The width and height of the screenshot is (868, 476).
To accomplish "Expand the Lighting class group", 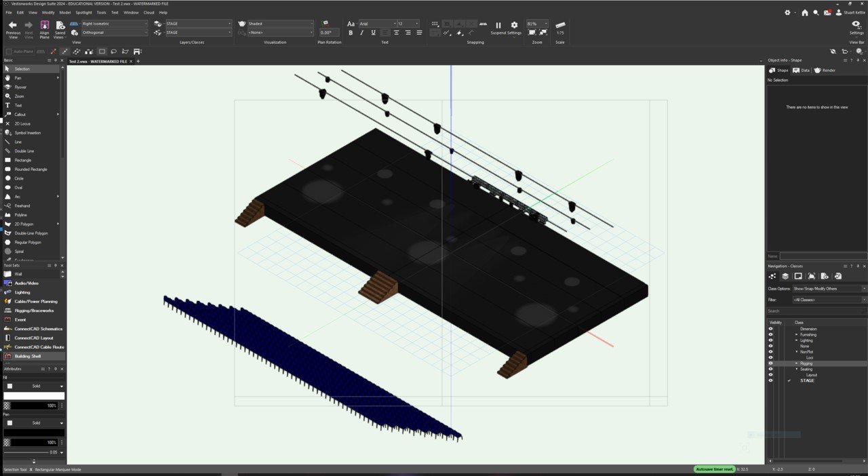I will coord(797,340).
